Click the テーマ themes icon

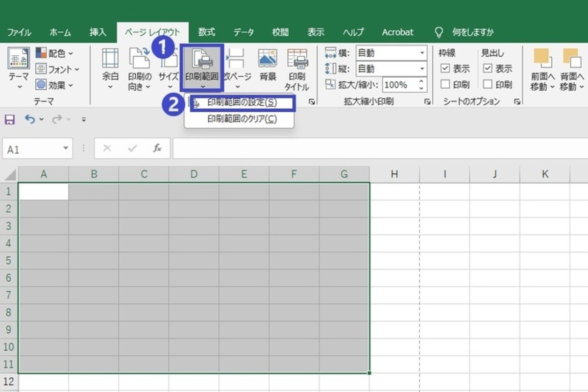click(x=19, y=60)
